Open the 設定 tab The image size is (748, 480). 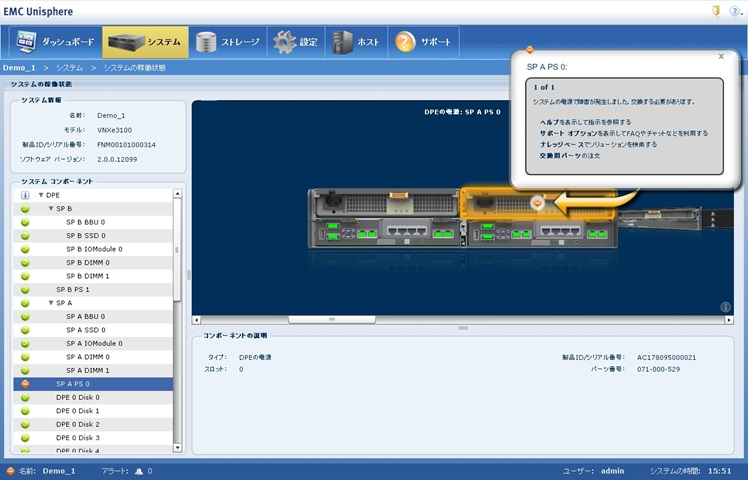pos(296,42)
